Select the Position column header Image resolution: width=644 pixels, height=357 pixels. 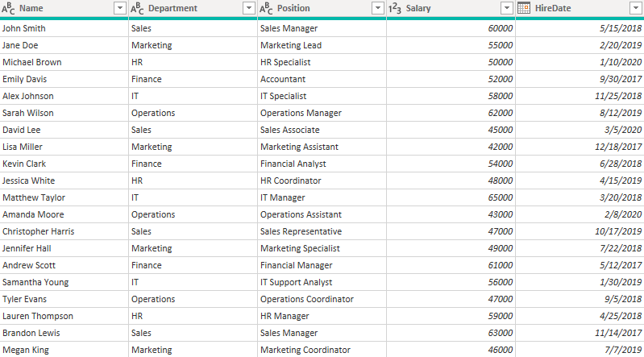pos(322,8)
